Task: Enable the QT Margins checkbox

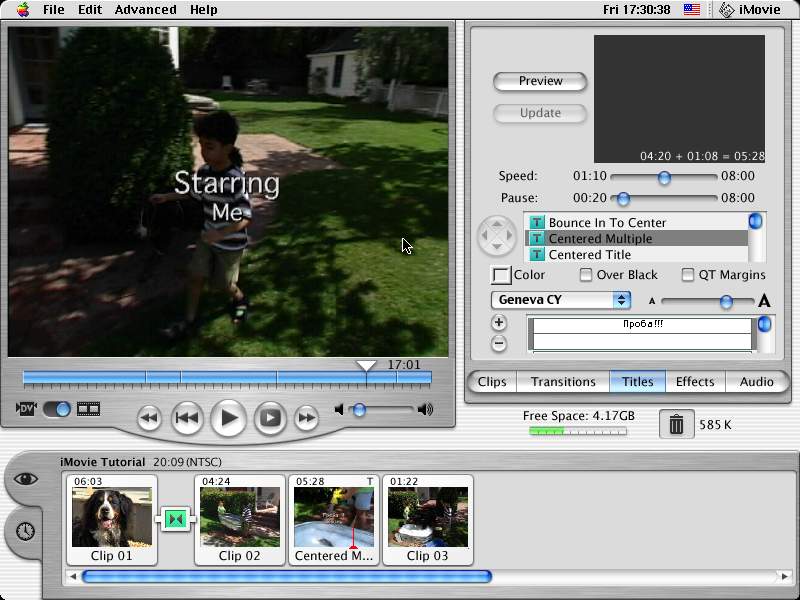Action: pos(688,275)
